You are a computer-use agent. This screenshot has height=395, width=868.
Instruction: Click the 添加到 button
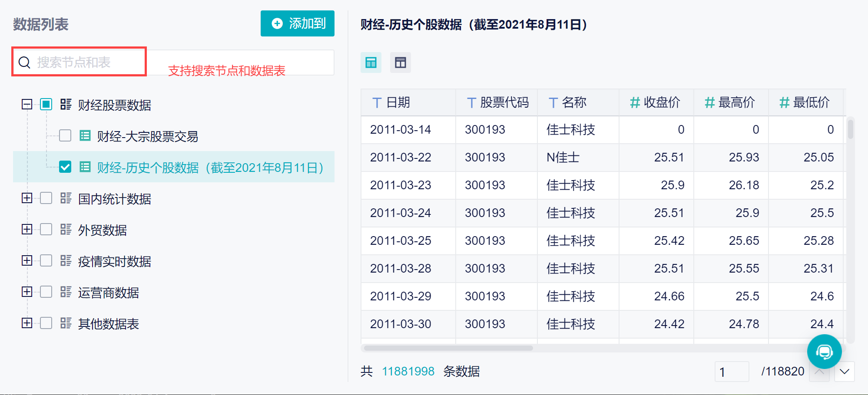(x=298, y=23)
